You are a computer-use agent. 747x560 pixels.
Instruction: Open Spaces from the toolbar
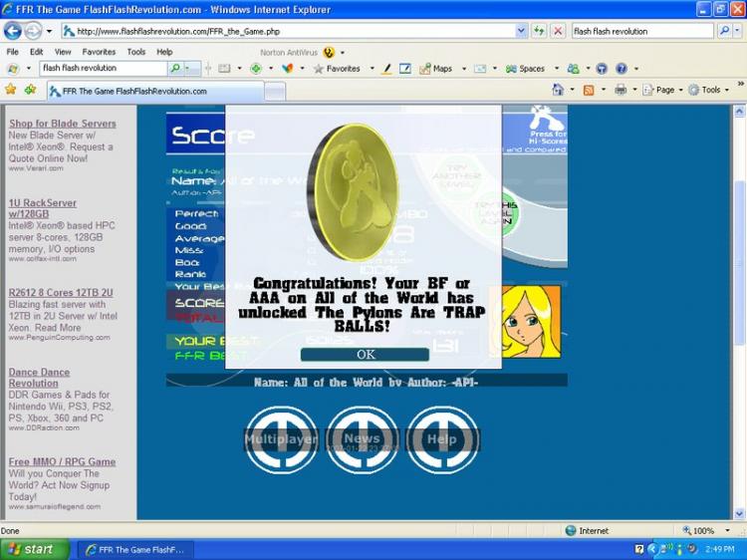coord(525,69)
